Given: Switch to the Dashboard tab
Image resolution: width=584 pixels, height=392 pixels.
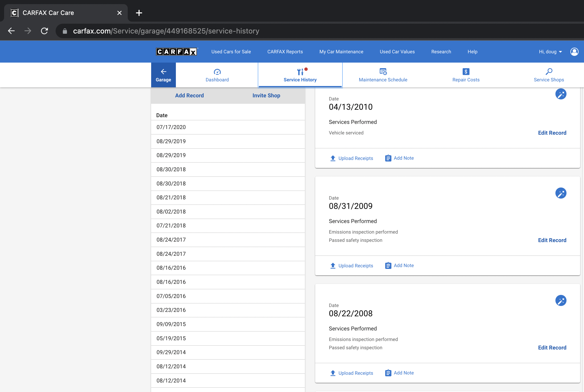Looking at the screenshot, I should (x=217, y=75).
